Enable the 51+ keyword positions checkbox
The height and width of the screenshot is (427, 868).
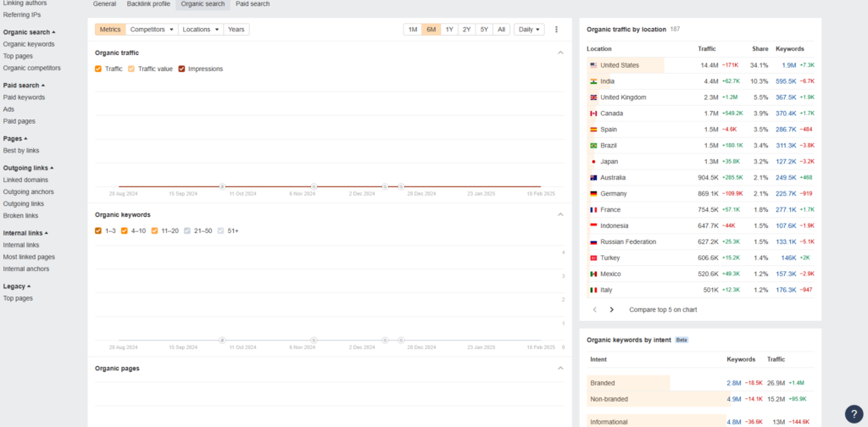(221, 230)
